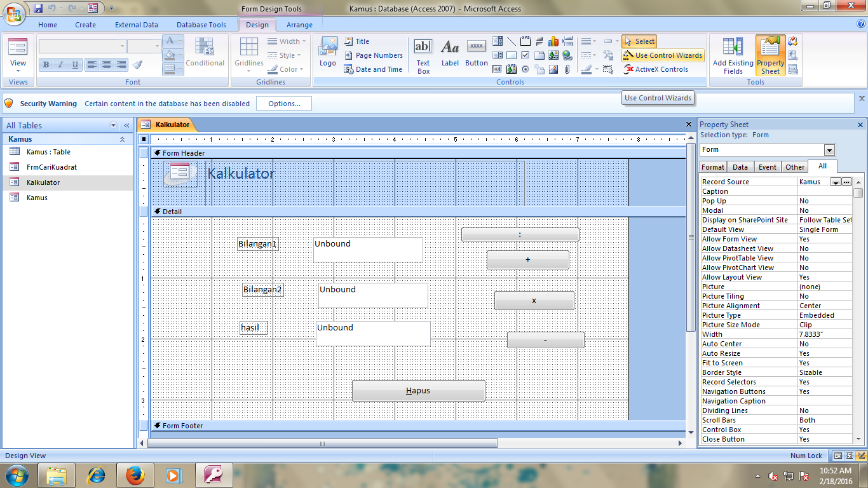The width and height of the screenshot is (868, 488).
Task: Open Add Existing Fields pane
Action: (x=733, y=56)
